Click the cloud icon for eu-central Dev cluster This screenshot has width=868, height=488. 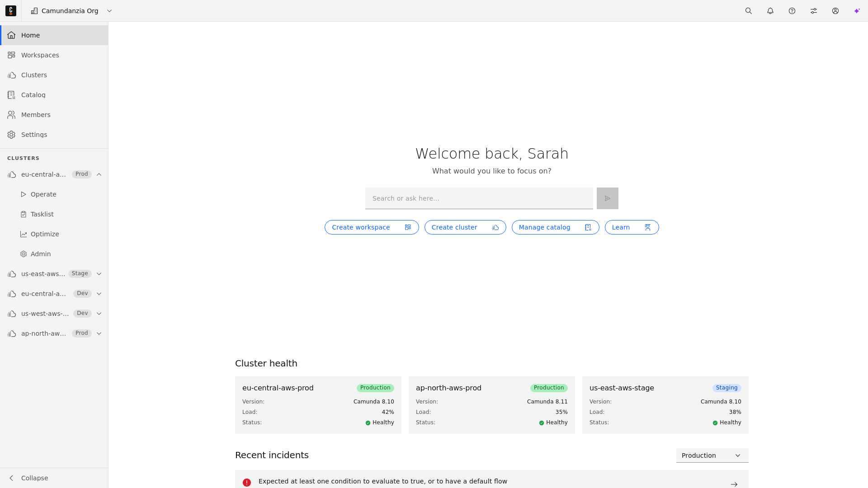coord(12,294)
